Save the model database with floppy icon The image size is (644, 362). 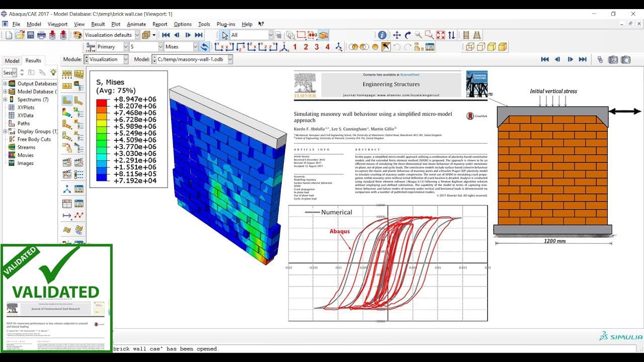coord(30,35)
